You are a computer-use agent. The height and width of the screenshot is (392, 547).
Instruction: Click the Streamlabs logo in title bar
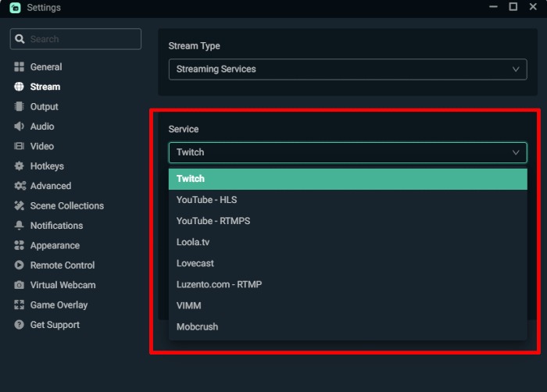pyautogui.click(x=15, y=7)
